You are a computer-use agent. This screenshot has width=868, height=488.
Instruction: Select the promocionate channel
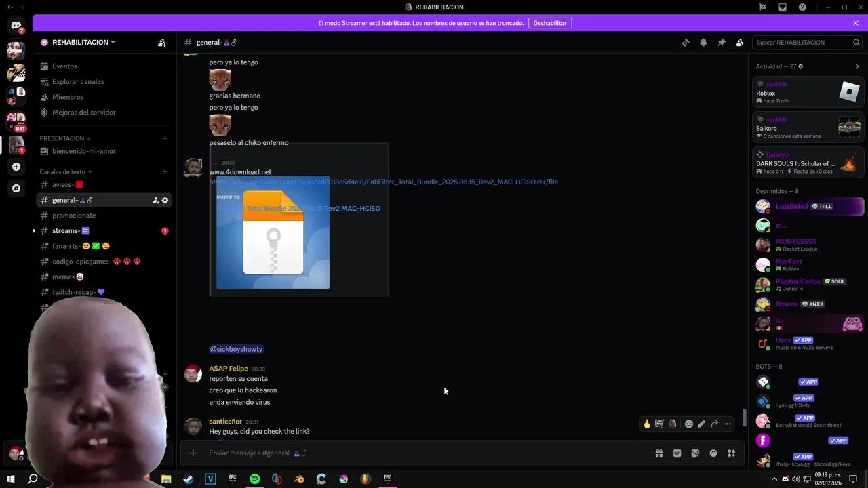[104, 216]
